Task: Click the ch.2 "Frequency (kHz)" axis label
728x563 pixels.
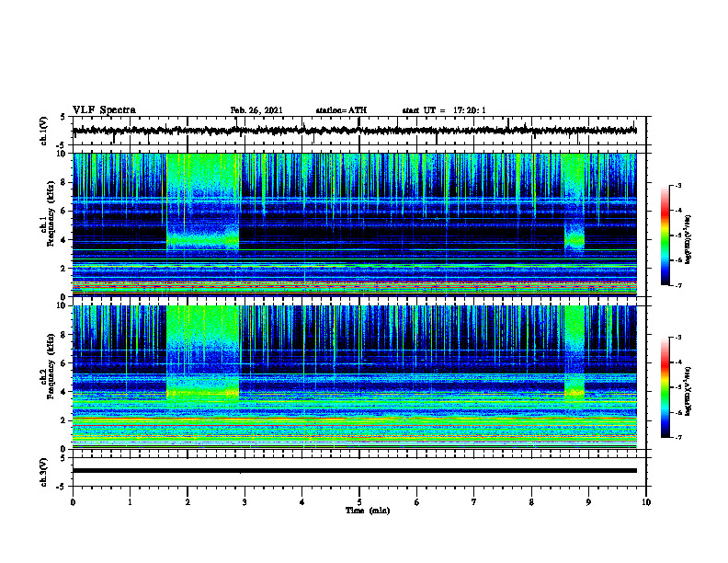Action: coord(51,366)
